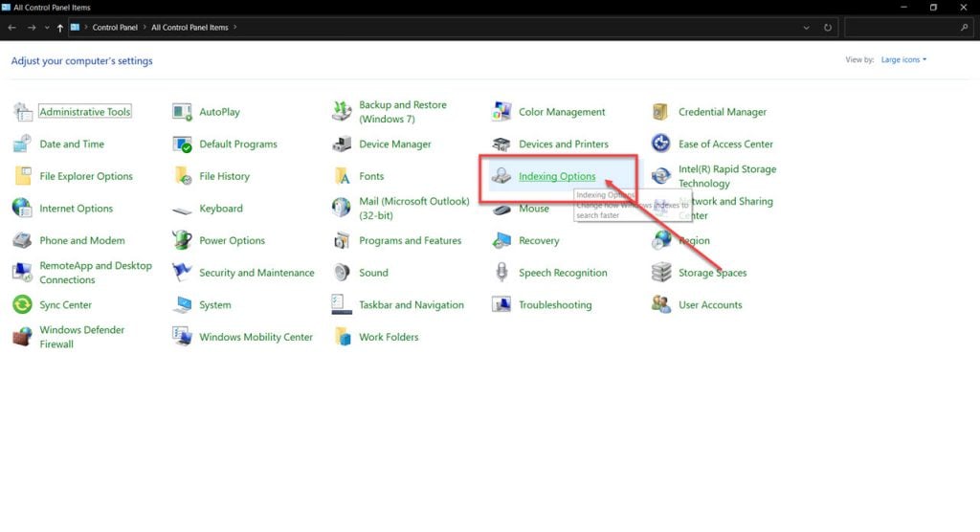
Task: Click the Intel Rapid Storage Technology icon
Action: click(x=660, y=176)
